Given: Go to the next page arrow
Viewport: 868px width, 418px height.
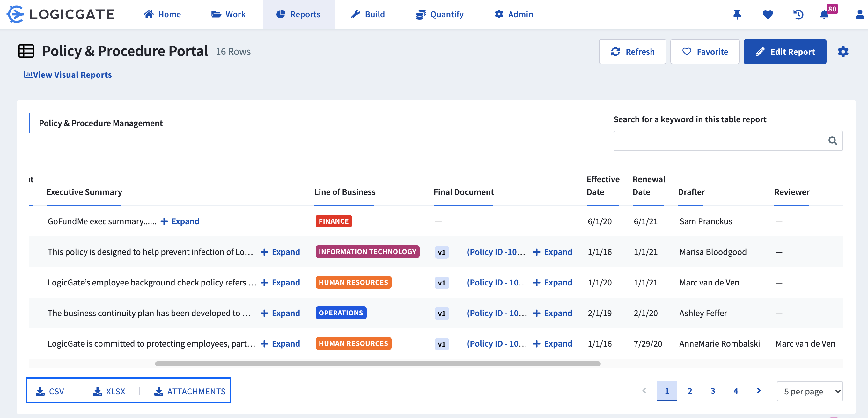Looking at the screenshot, I should pos(759,390).
